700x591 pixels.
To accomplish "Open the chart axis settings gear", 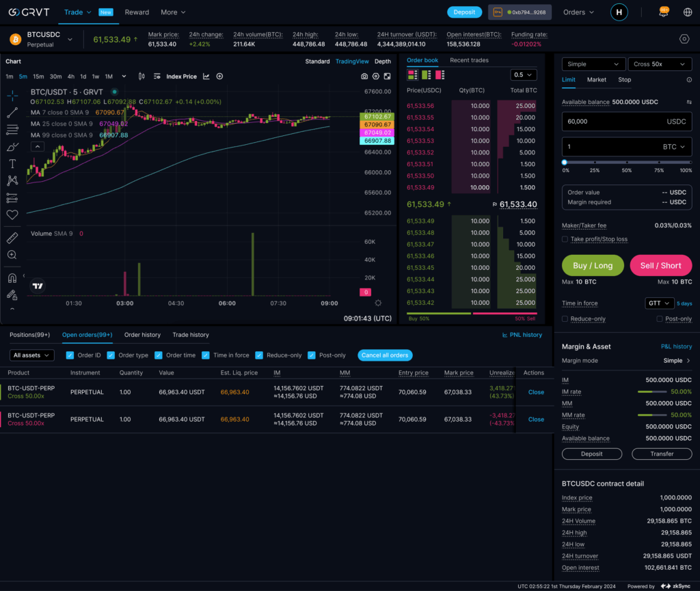I will tap(378, 303).
